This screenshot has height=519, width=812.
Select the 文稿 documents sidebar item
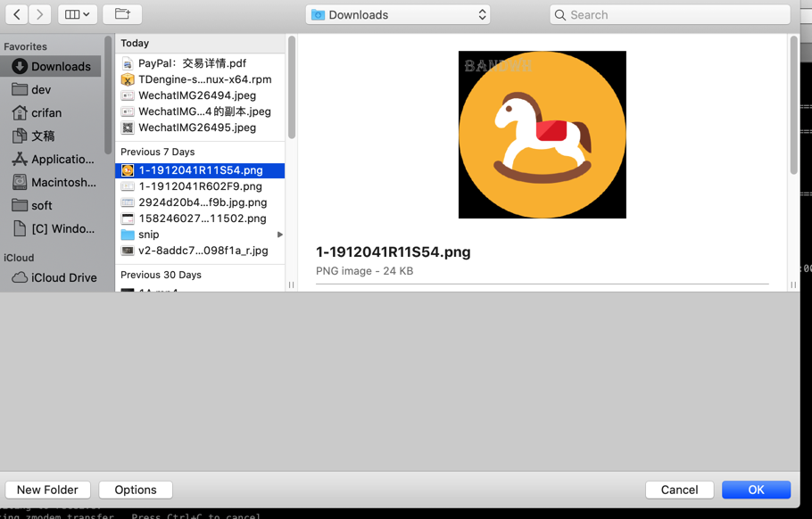pyautogui.click(x=51, y=136)
